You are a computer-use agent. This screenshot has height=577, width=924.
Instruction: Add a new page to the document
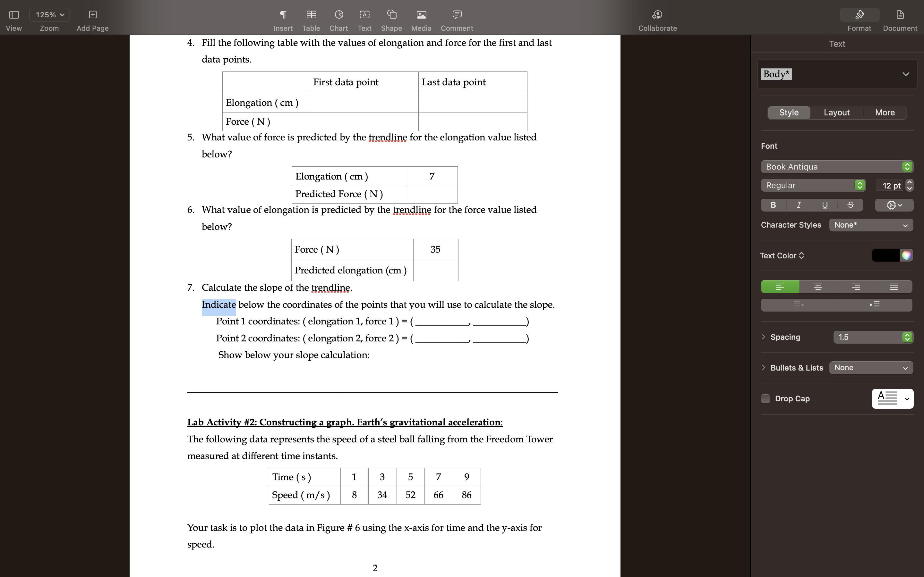92,14
